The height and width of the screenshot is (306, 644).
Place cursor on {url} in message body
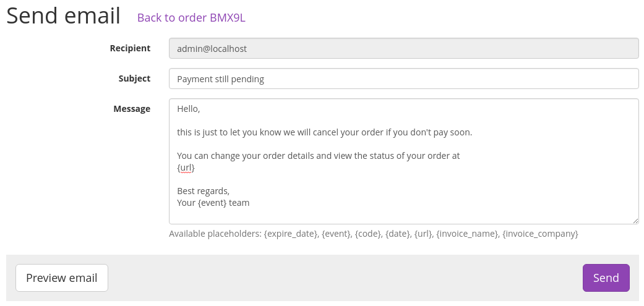click(x=186, y=168)
